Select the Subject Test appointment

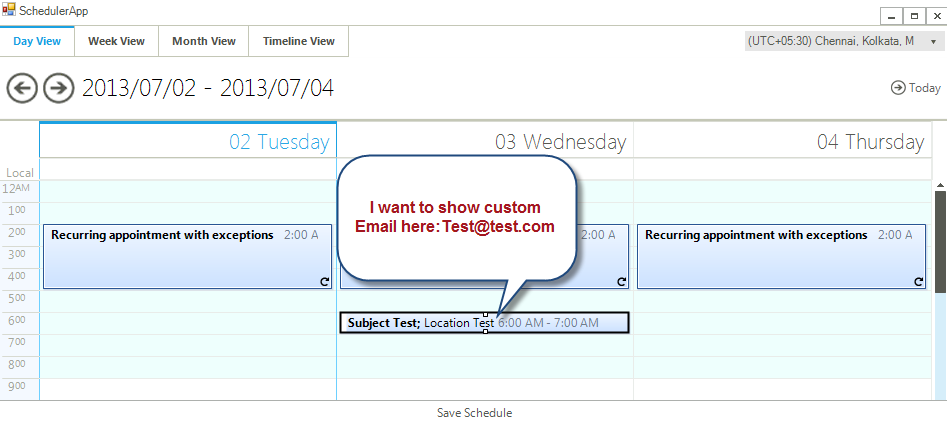coord(420,323)
